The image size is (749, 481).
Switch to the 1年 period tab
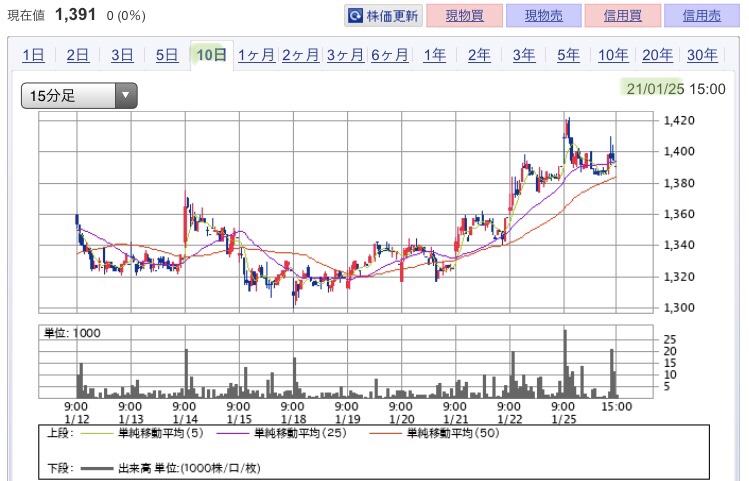(x=435, y=55)
